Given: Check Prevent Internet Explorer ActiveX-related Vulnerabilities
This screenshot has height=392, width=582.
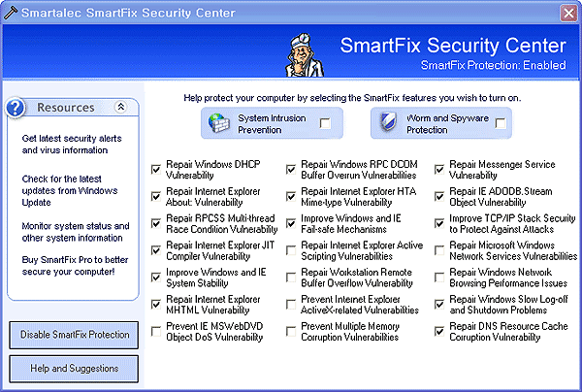Looking at the screenshot, I should click(x=291, y=305).
